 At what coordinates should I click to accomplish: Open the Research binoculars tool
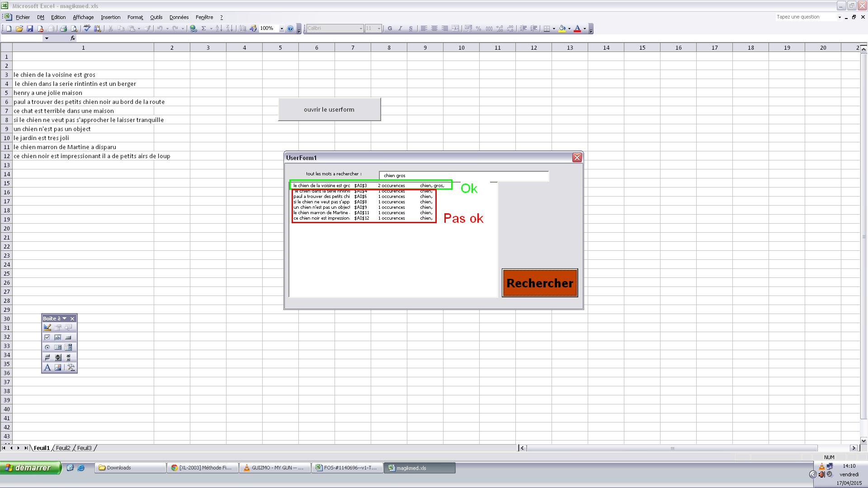point(97,28)
